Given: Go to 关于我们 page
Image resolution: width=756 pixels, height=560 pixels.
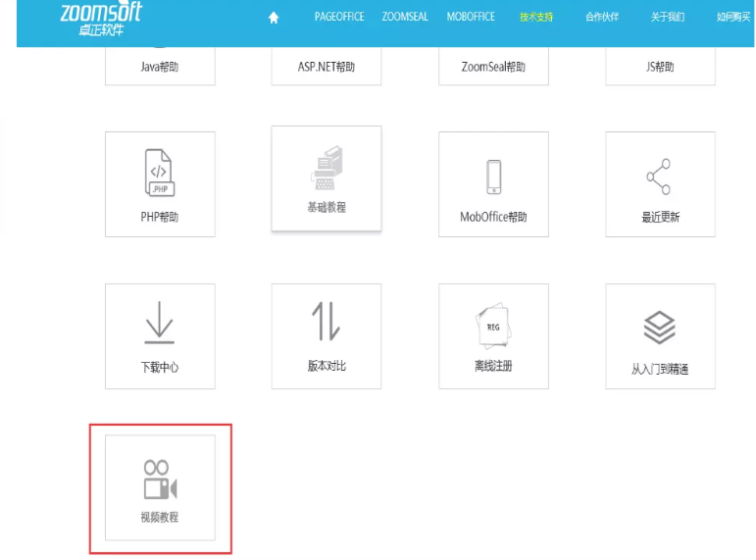Looking at the screenshot, I should tap(668, 18).
